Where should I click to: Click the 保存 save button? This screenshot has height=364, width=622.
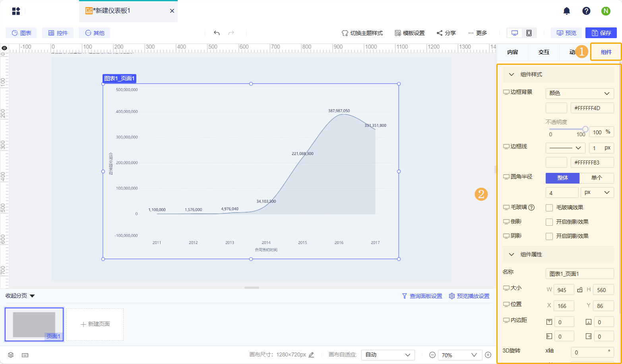pos(601,33)
